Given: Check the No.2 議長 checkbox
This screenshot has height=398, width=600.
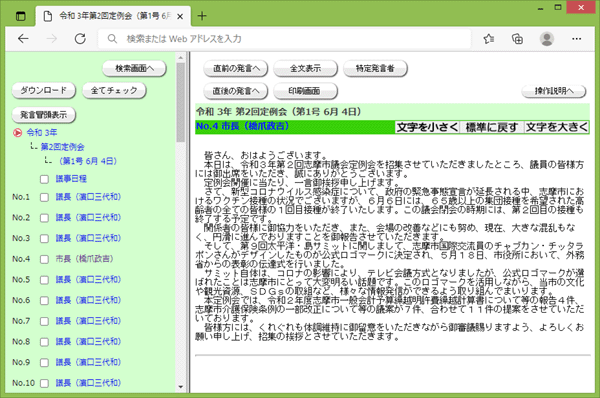Looking at the screenshot, I should [x=44, y=218].
